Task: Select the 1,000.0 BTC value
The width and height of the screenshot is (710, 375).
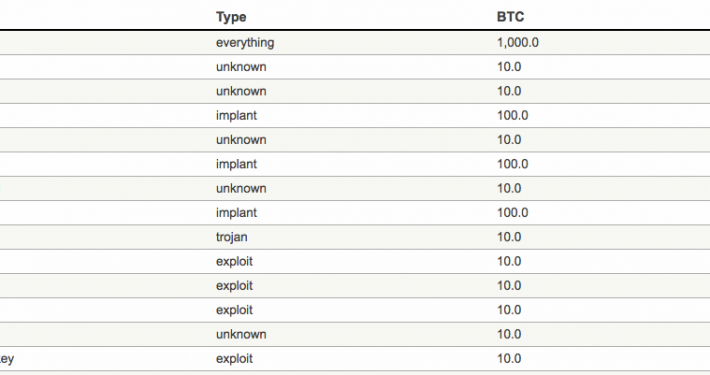Action: (518, 43)
